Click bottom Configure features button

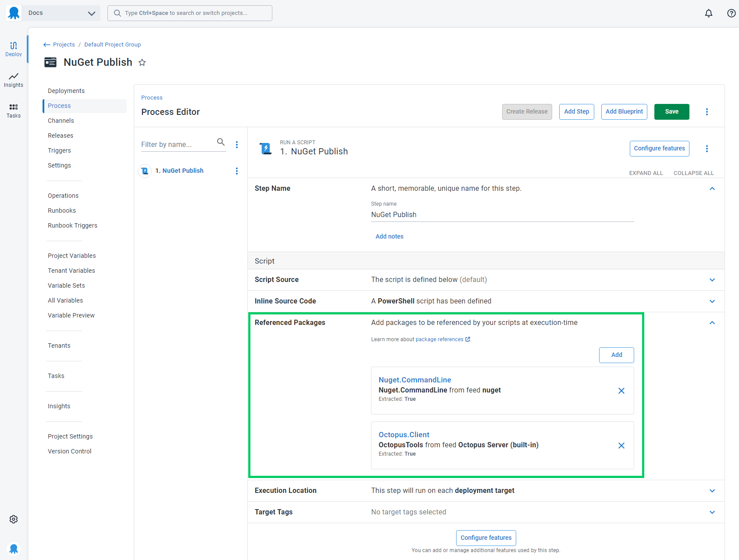click(486, 538)
